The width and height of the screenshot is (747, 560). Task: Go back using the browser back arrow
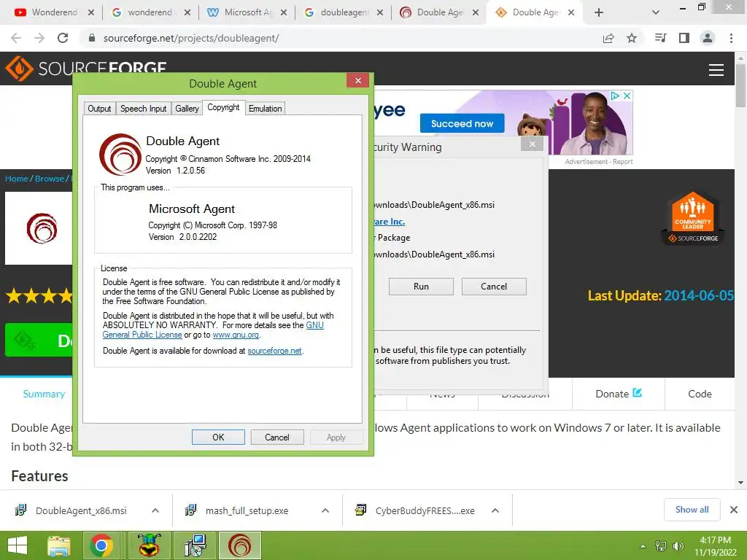pos(16,38)
